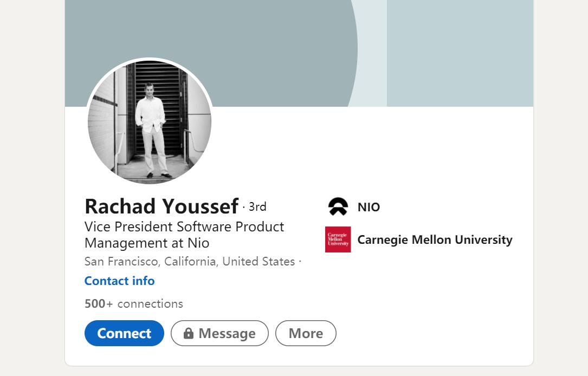Select the Vice President Software Product headline

[184, 226]
